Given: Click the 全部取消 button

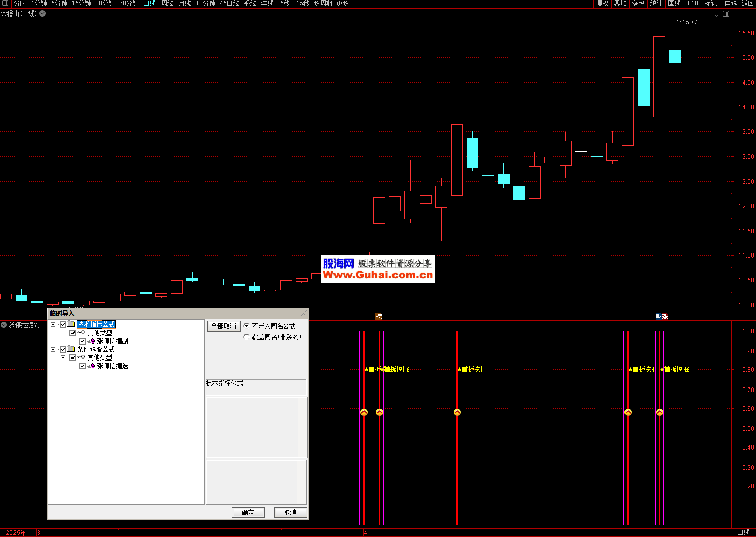Looking at the screenshot, I should [x=224, y=326].
